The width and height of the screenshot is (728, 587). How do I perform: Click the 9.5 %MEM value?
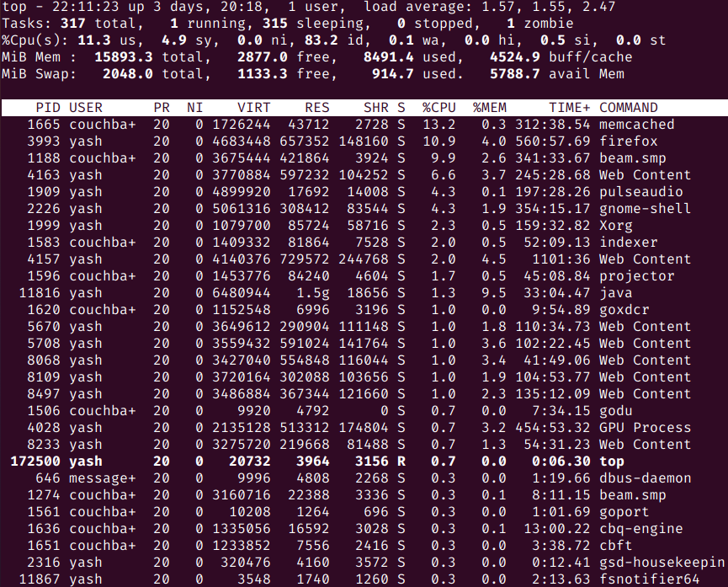coord(493,293)
